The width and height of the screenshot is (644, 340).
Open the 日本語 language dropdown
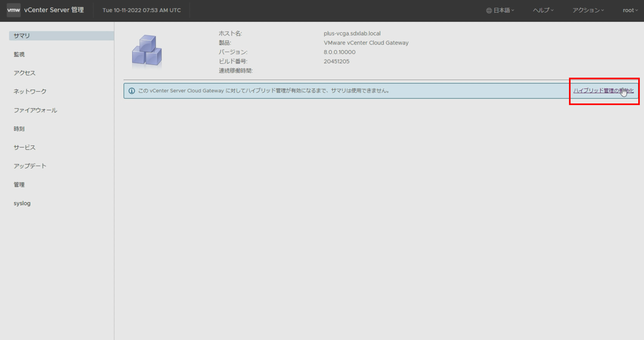tap(500, 10)
